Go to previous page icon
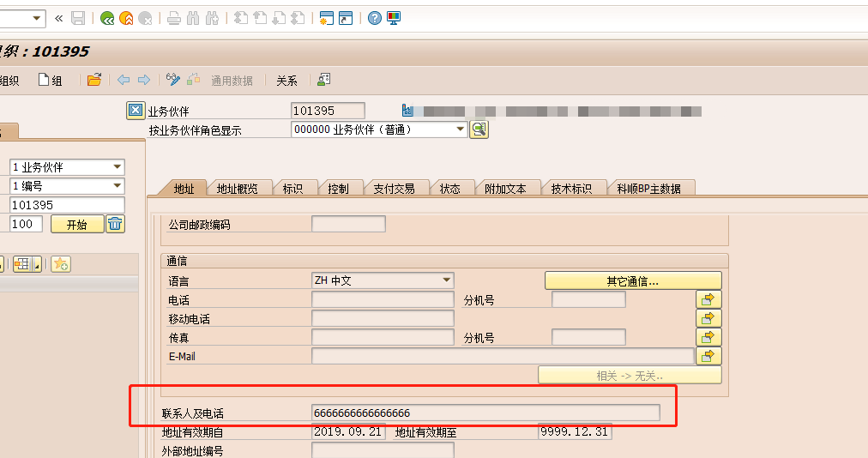This screenshot has width=868, height=458. coord(260,18)
